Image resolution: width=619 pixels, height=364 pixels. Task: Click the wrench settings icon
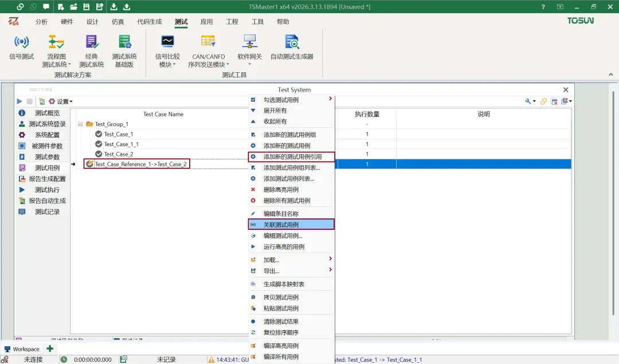(528, 101)
